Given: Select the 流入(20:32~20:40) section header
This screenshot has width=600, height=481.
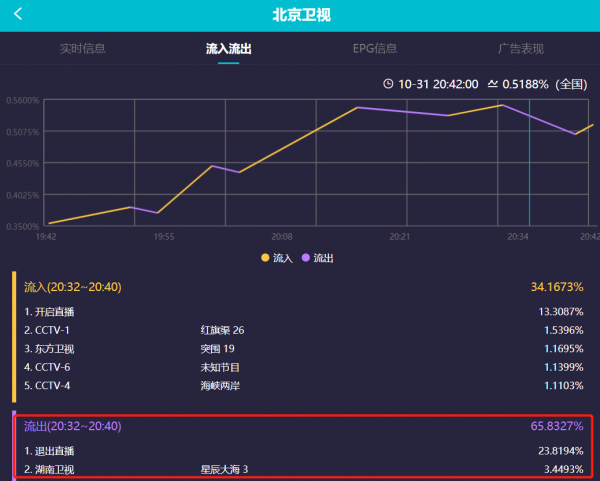Looking at the screenshot, I should (x=73, y=287).
